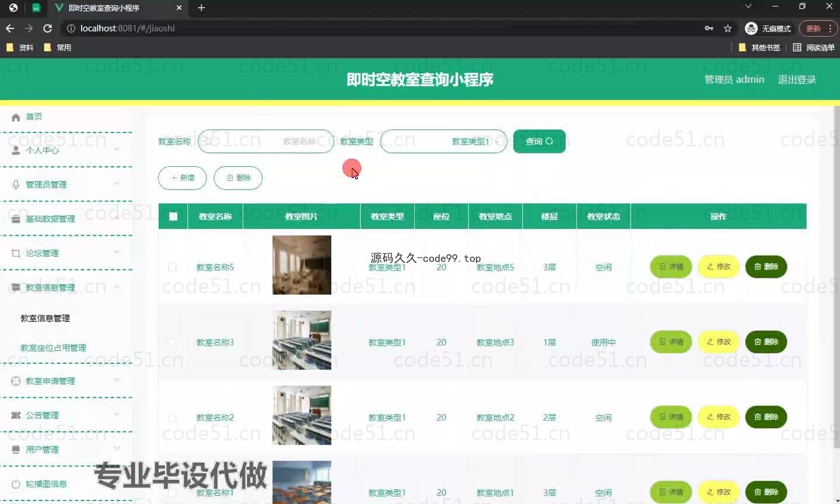The width and height of the screenshot is (840, 504).
Task: Click the 使用中 status cell
Action: (603, 342)
